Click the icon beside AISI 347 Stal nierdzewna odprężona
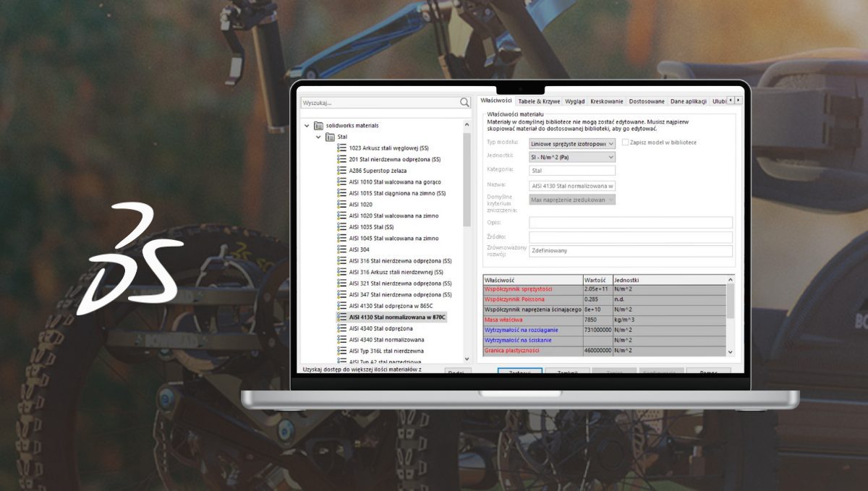Image resolution: width=868 pixels, height=491 pixels. click(342, 294)
